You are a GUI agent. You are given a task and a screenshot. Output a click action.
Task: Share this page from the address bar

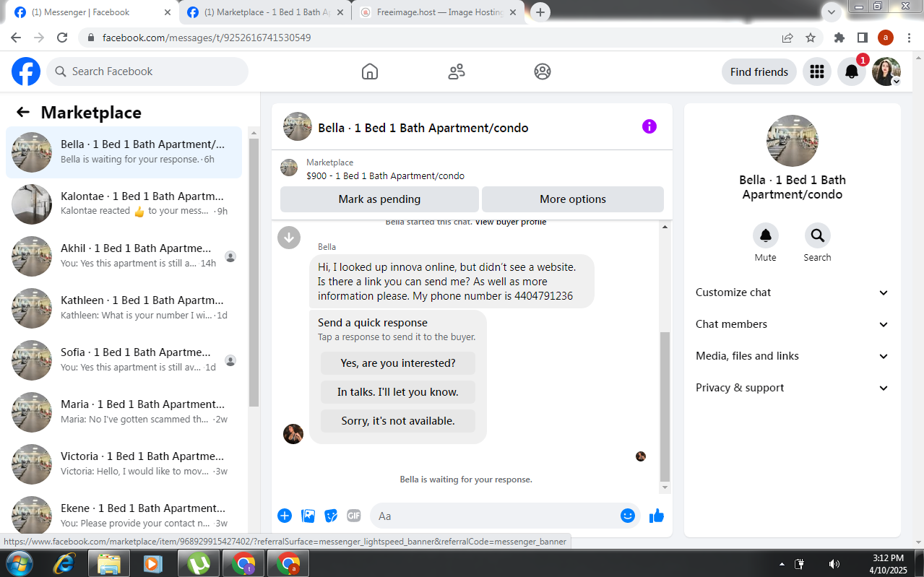(x=787, y=38)
